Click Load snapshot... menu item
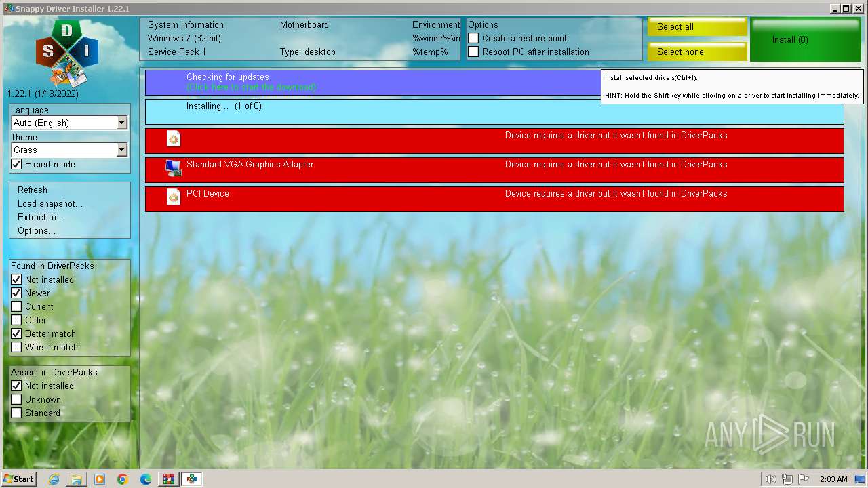 click(50, 204)
